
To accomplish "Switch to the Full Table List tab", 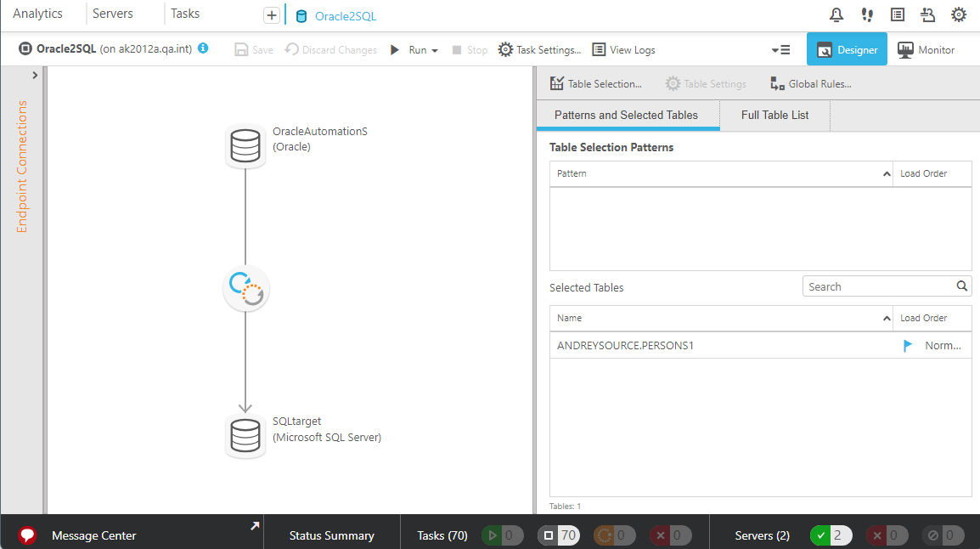I will coord(774,114).
